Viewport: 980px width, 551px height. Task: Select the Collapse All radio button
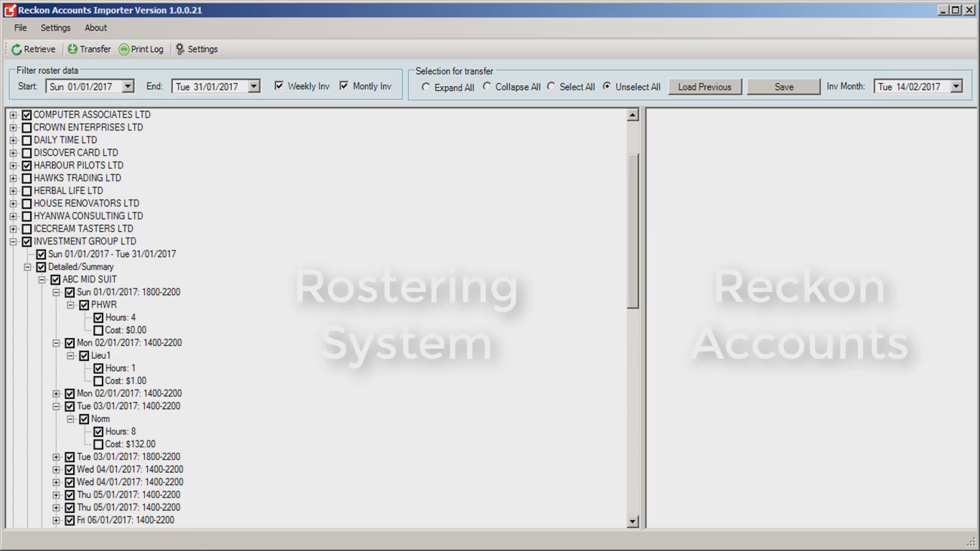click(x=487, y=87)
